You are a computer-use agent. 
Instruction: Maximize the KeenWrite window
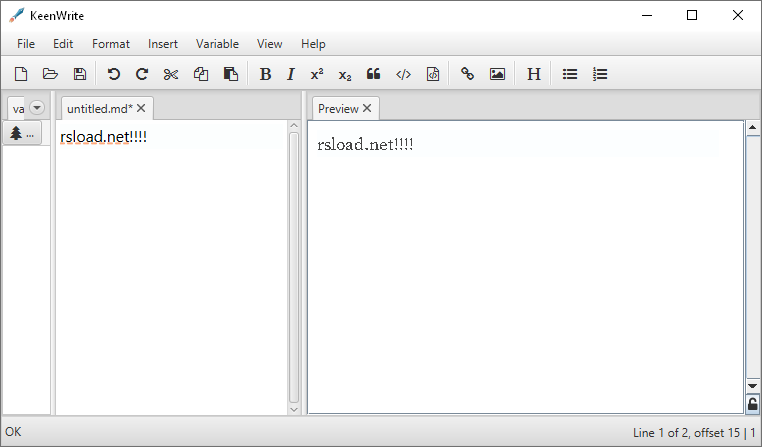[x=692, y=16]
